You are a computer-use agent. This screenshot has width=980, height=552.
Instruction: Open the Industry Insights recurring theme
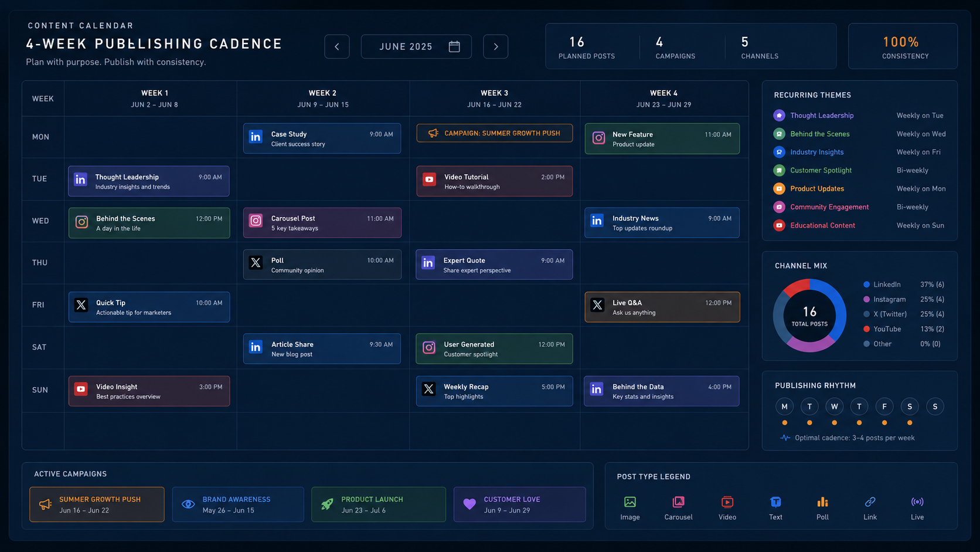[859, 152]
